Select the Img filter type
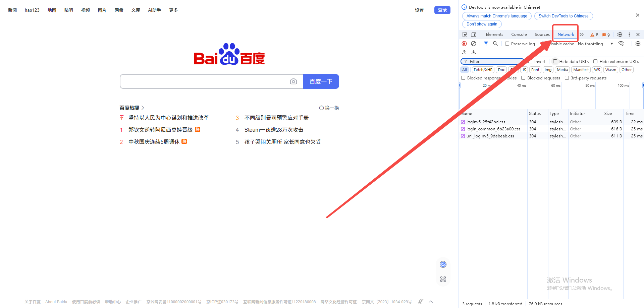The width and height of the screenshot is (644, 308). point(548,70)
